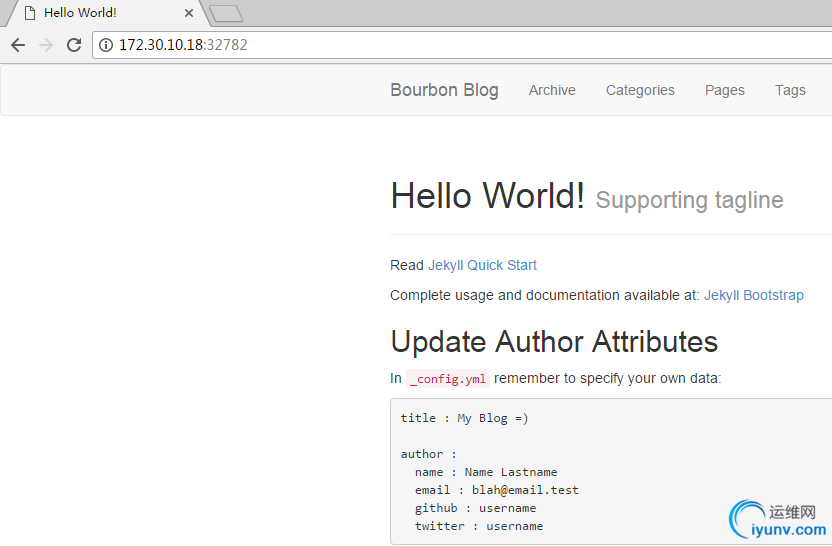Screen dimensions: 832x546
Task: Click the 'twitter : username' line
Action: pyautogui.click(x=479, y=526)
